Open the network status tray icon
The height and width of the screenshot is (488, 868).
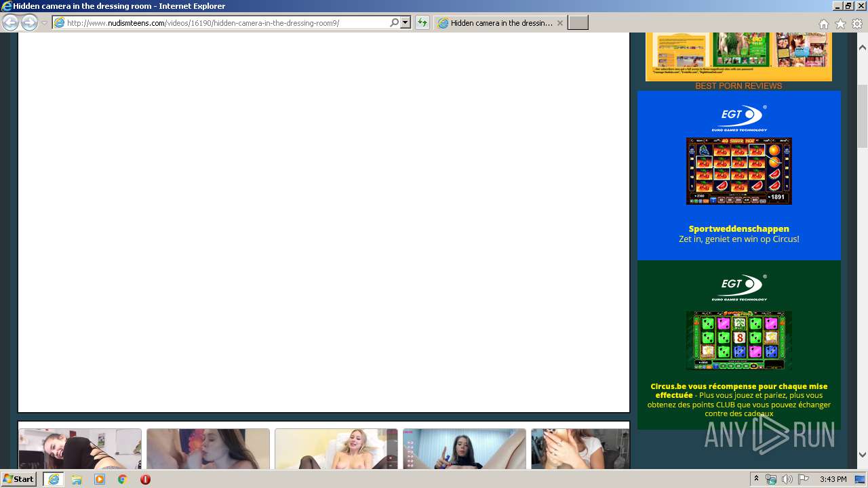click(771, 479)
